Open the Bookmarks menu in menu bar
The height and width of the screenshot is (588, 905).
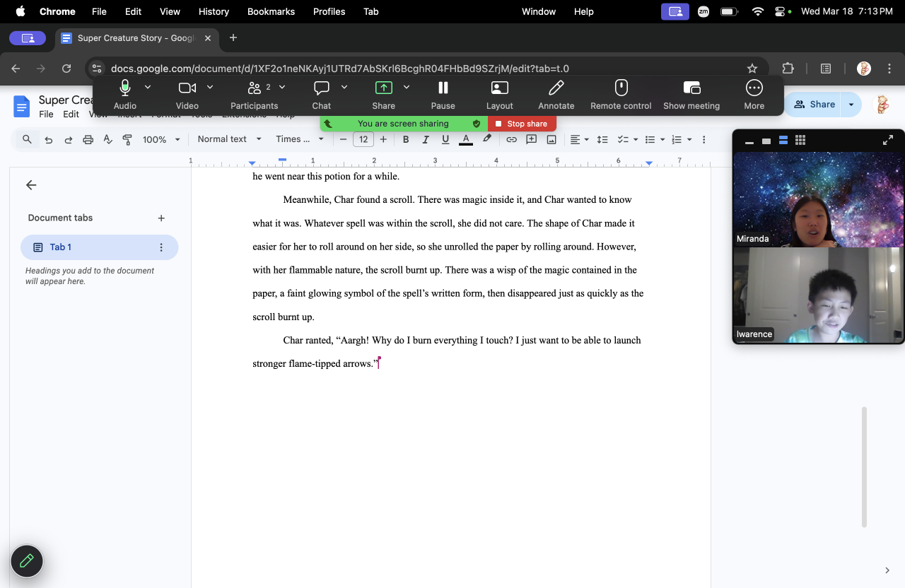point(271,11)
